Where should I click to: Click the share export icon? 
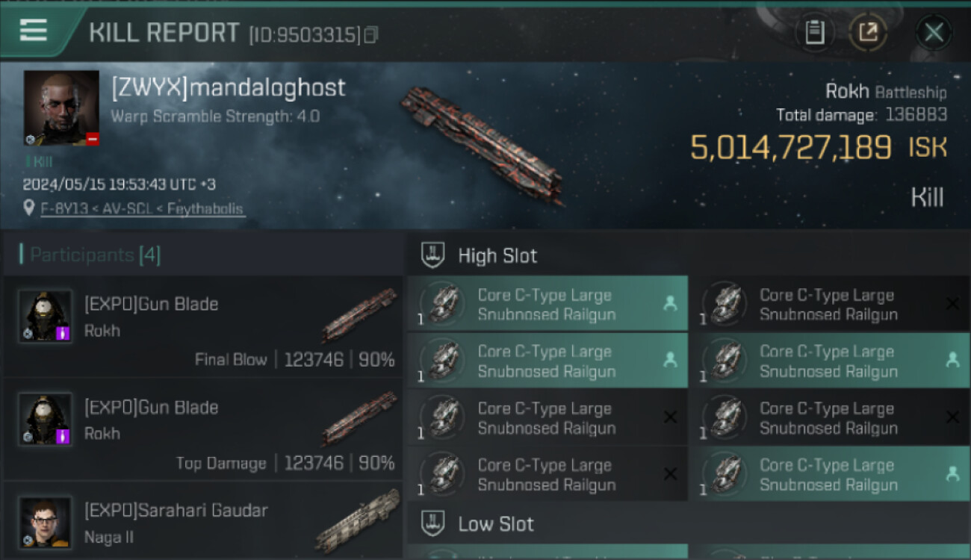tap(868, 32)
